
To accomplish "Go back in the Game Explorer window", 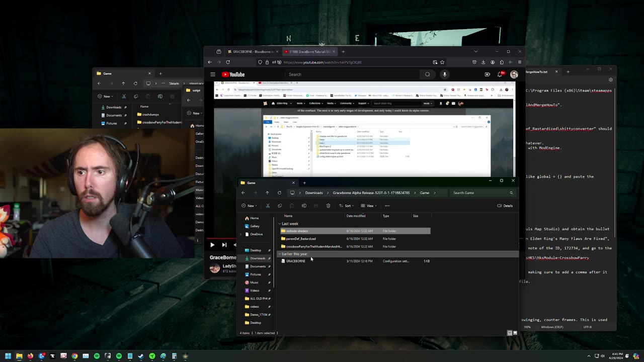I will 243,193.
